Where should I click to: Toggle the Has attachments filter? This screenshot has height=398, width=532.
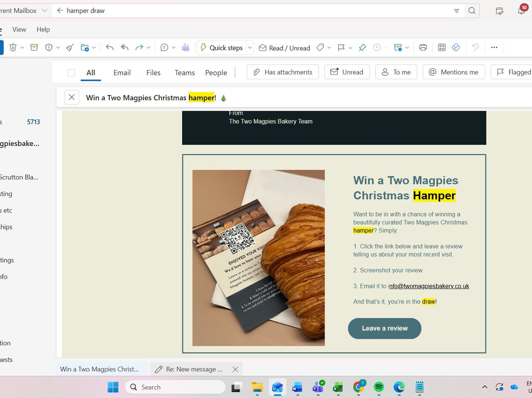(283, 72)
